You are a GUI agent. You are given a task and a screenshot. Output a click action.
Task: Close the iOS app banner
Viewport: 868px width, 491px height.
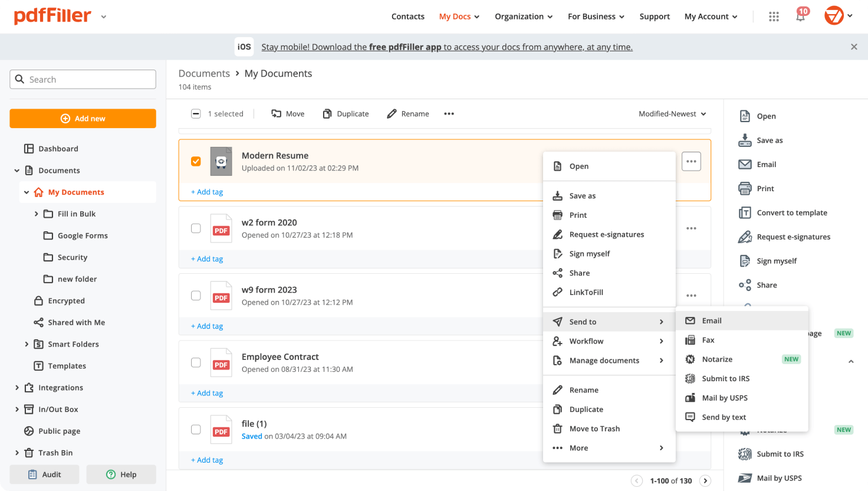[854, 47]
